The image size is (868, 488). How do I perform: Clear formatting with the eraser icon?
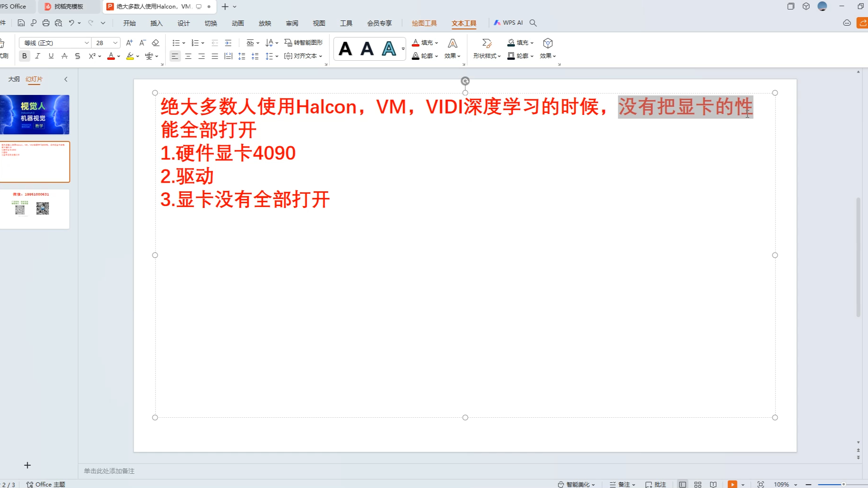[155, 43]
